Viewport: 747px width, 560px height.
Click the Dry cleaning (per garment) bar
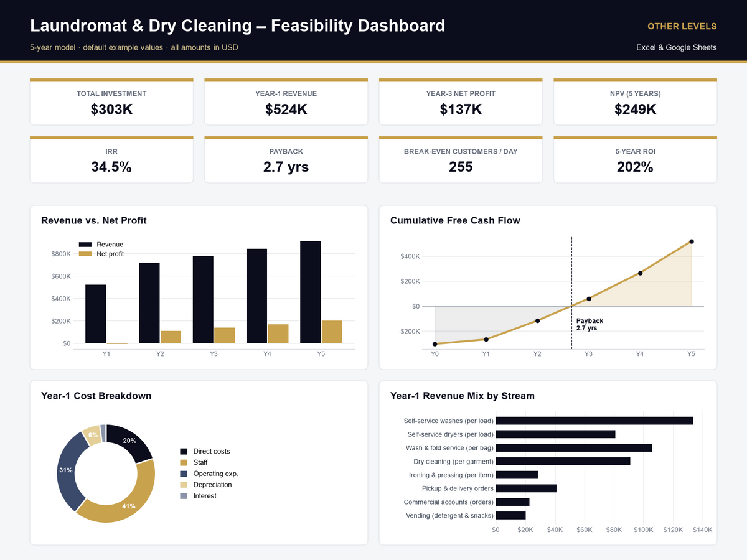[x=563, y=461]
